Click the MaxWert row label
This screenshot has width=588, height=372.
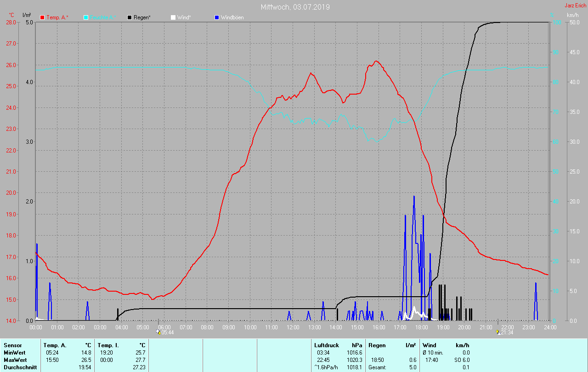(x=15, y=360)
